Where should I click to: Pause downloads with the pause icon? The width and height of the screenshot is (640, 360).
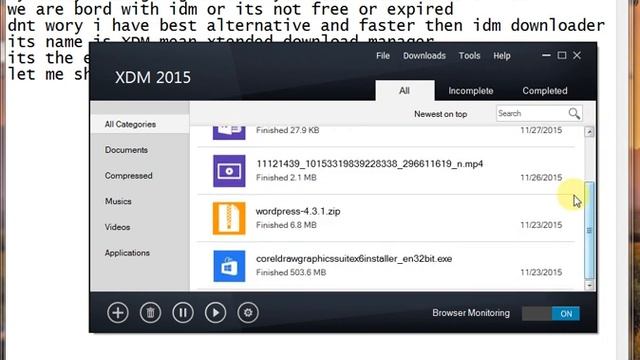pos(183,313)
